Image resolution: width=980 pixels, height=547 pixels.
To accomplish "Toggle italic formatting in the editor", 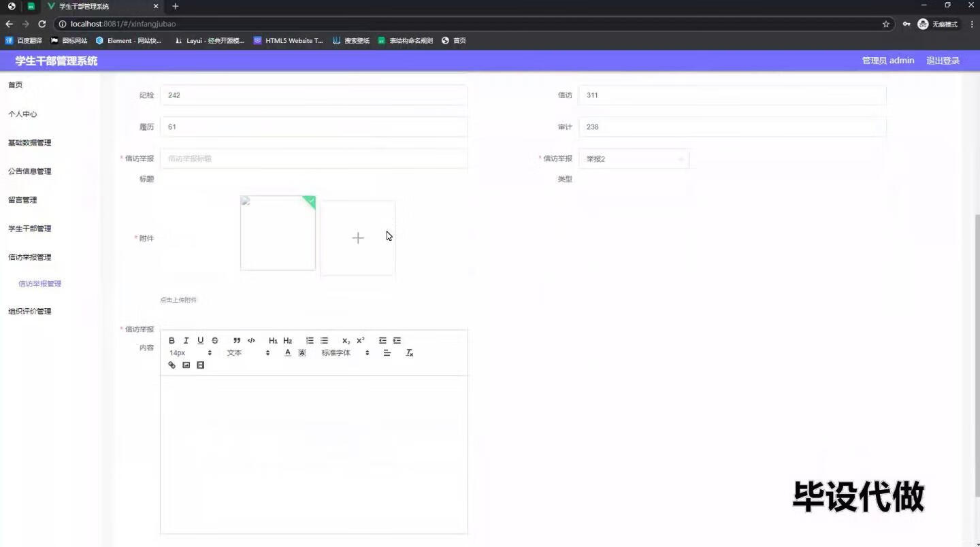I will 186,340.
